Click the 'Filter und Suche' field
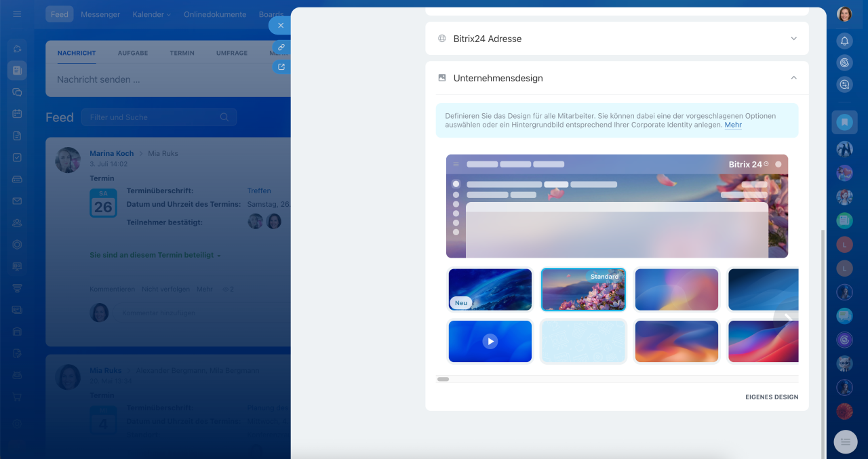The height and width of the screenshot is (459, 868). point(159,117)
